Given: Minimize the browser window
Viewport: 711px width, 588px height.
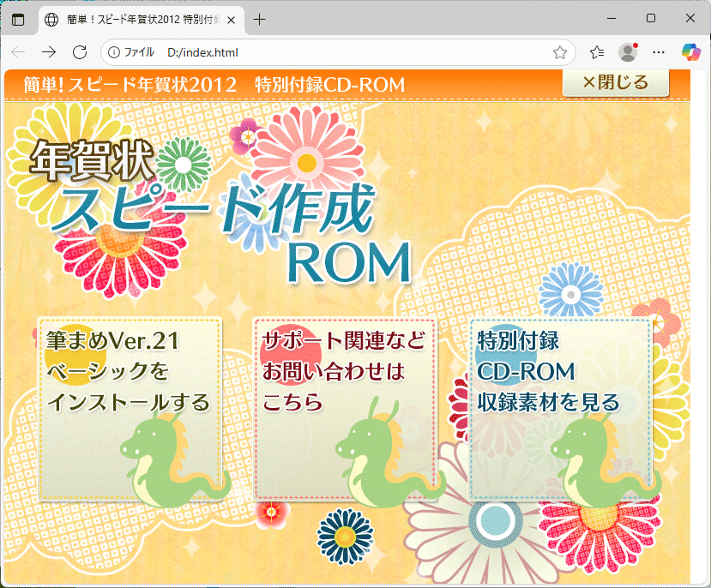Looking at the screenshot, I should click(611, 18).
